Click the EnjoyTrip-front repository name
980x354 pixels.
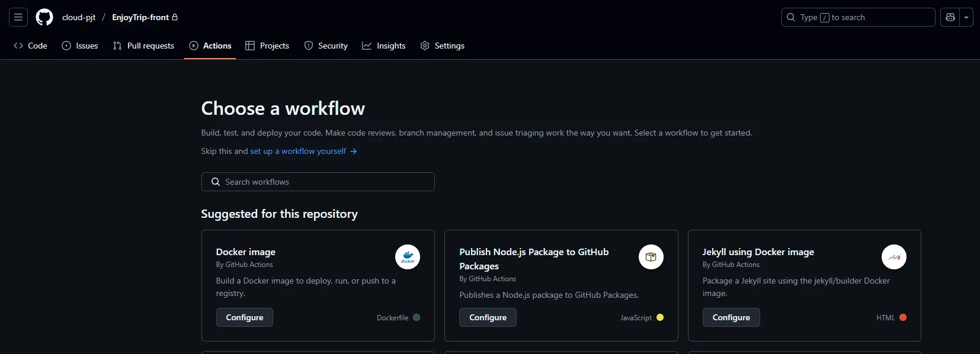[x=140, y=17]
